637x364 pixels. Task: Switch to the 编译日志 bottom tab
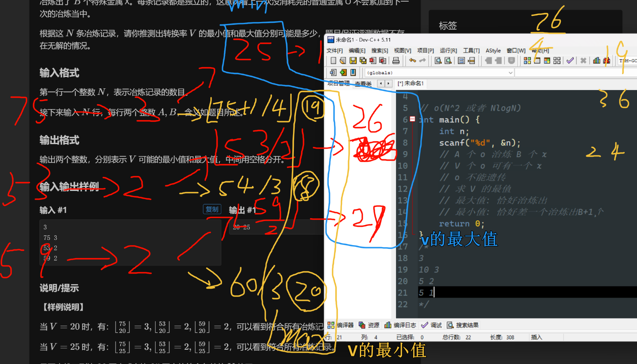click(x=400, y=325)
